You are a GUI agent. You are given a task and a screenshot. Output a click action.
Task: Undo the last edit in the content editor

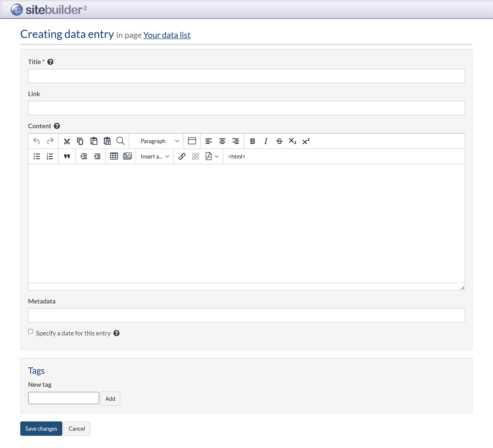click(36, 141)
